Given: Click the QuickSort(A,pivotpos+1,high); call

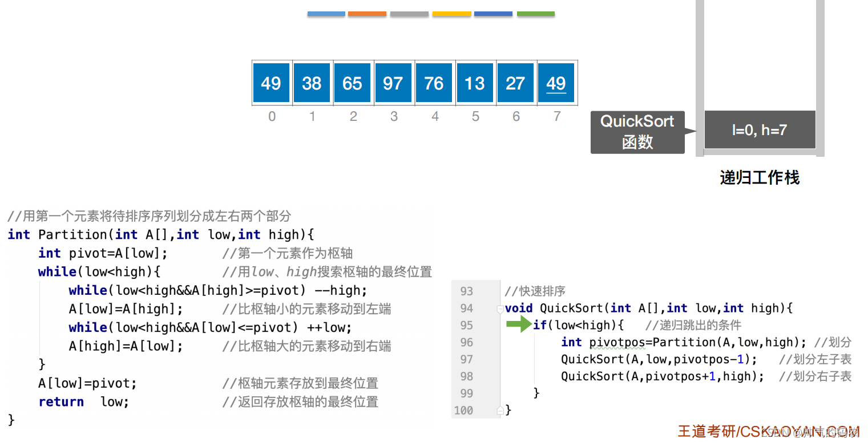Looking at the screenshot, I should click(x=663, y=376).
